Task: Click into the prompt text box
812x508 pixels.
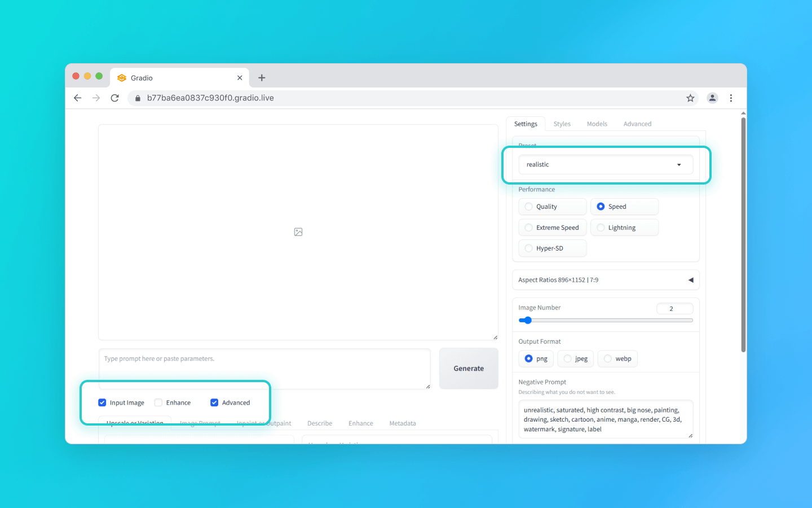Action: [264, 369]
